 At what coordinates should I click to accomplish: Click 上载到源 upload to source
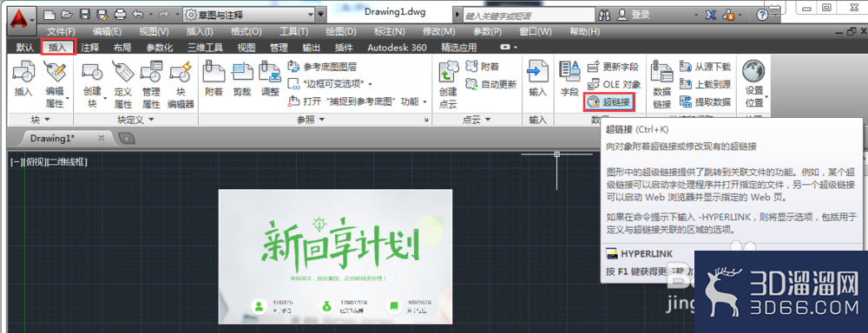pos(705,84)
